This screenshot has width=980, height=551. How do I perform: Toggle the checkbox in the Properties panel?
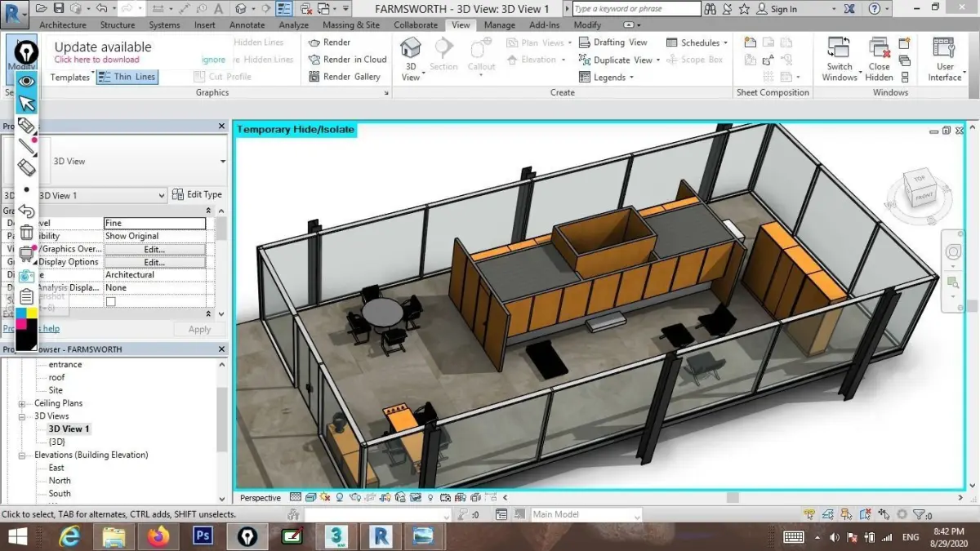click(x=111, y=301)
